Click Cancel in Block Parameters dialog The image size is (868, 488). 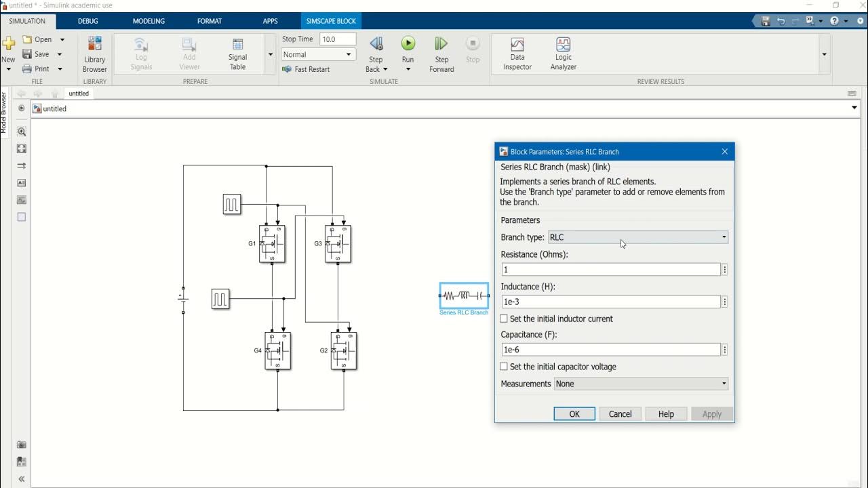coord(620,414)
